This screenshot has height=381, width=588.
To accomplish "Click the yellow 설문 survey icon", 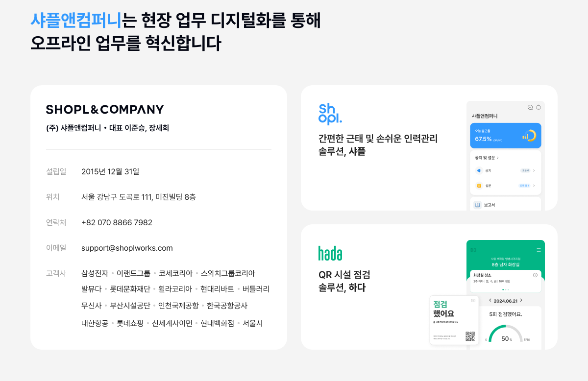I will coord(479,186).
